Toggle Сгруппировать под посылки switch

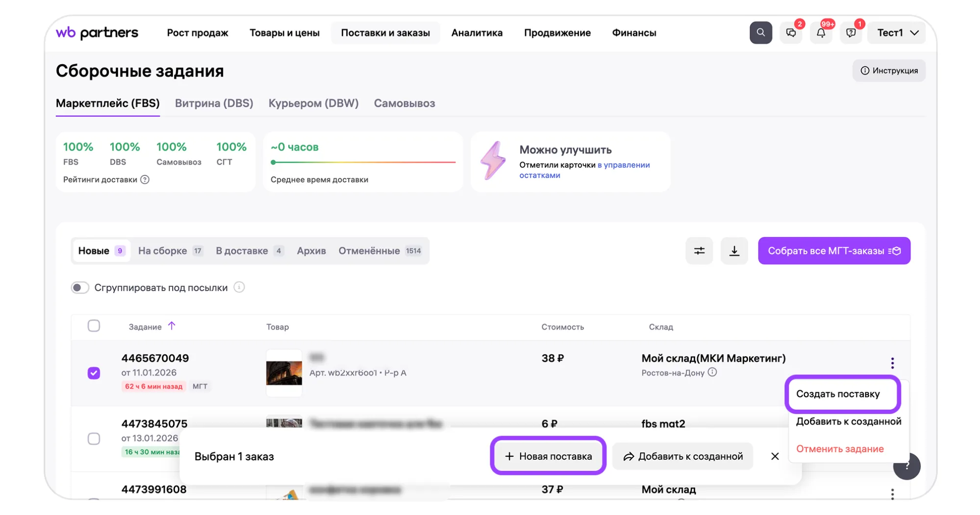(80, 288)
